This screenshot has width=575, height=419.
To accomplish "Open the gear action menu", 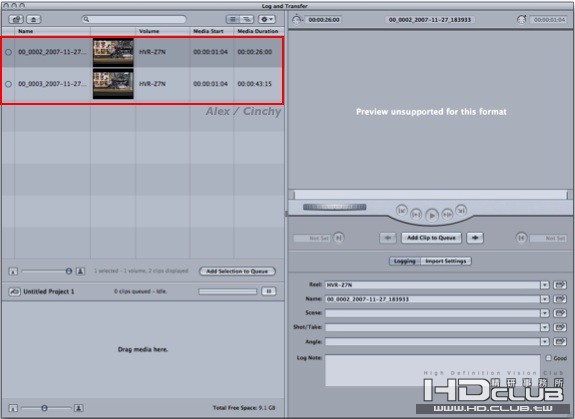I will [x=267, y=19].
